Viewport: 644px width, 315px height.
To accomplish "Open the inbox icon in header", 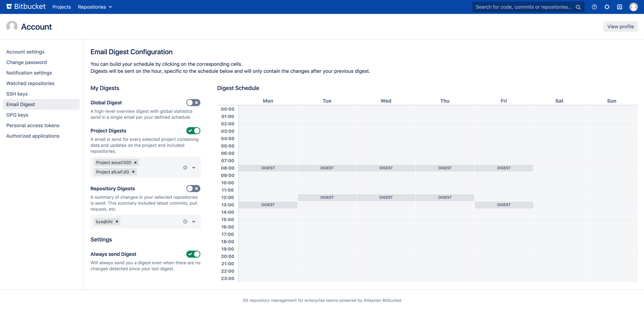I will pos(619,7).
